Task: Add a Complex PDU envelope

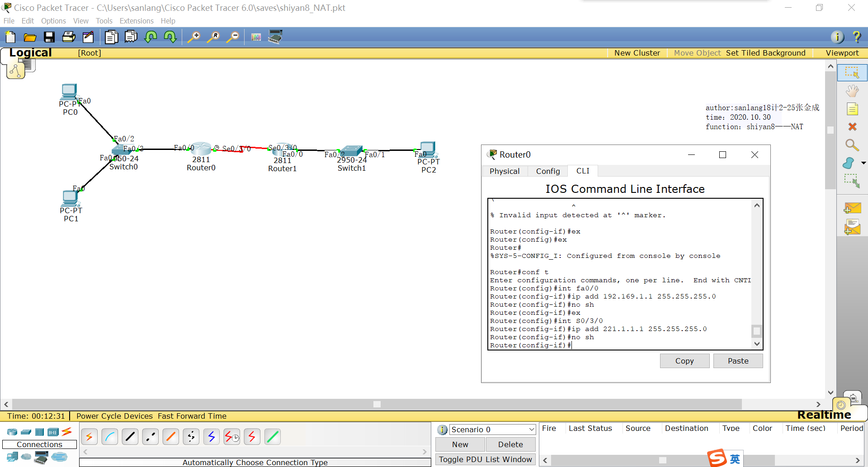Action: tap(852, 227)
